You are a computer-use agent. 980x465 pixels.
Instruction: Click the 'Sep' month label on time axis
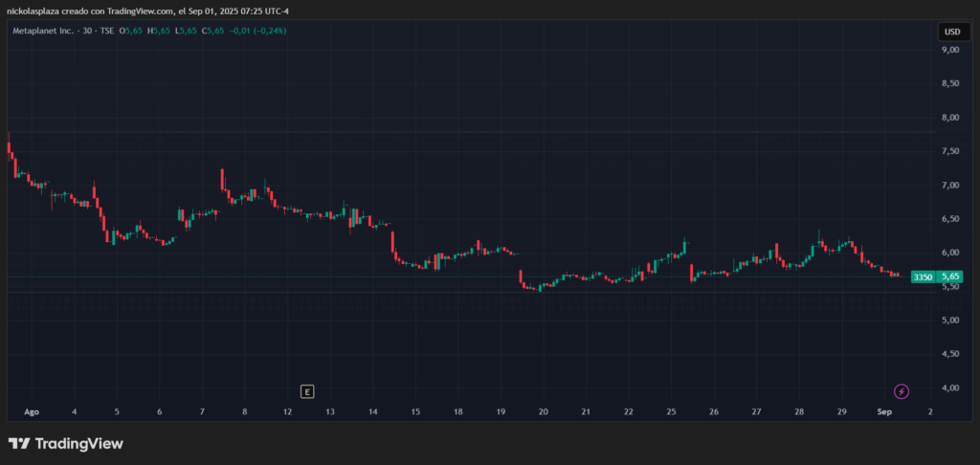coord(884,411)
